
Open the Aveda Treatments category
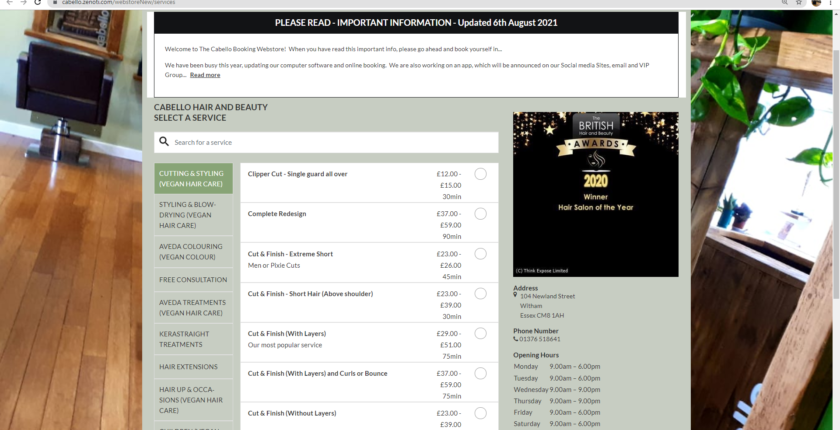click(193, 307)
